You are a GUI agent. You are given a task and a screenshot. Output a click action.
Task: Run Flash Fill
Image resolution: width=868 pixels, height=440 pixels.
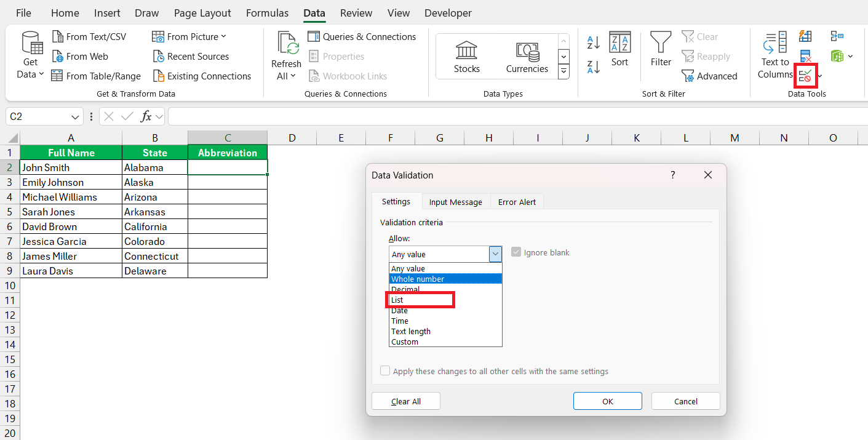tap(805, 36)
